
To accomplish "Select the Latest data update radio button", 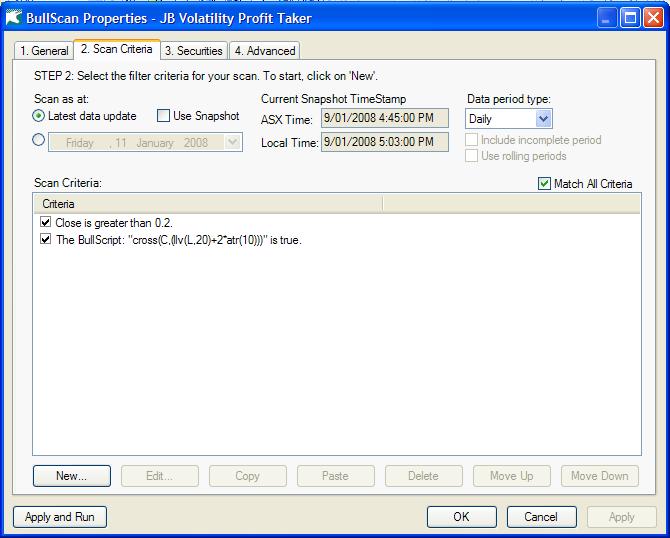I will (x=40, y=117).
